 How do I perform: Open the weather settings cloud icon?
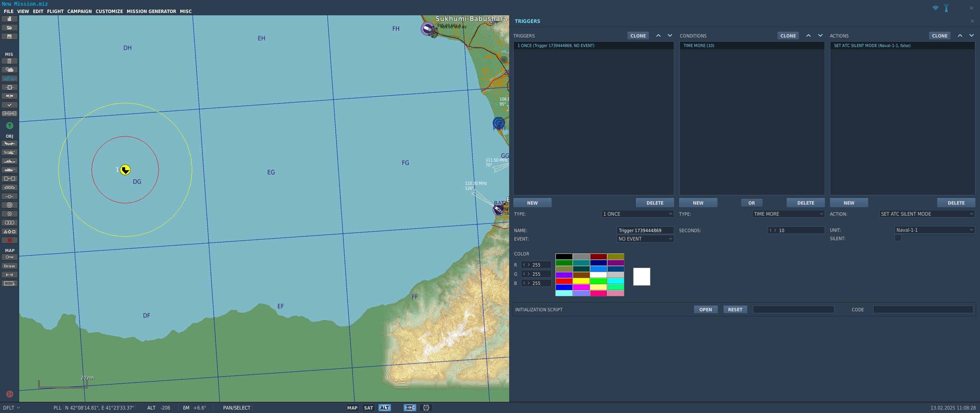click(9, 70)
